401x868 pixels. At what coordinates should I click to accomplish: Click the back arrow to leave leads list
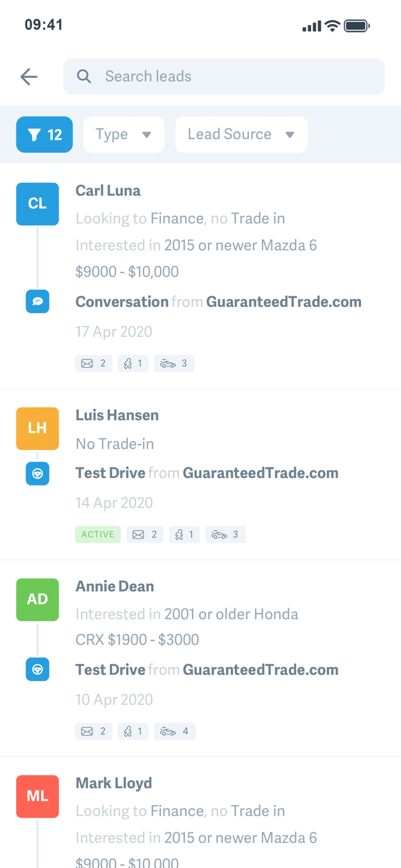click(28, 76)
